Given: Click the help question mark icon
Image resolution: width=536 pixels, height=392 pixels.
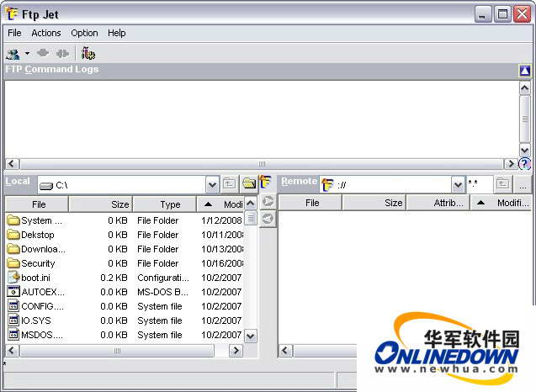Looking at the screenshot, I should tap(525, 164).
